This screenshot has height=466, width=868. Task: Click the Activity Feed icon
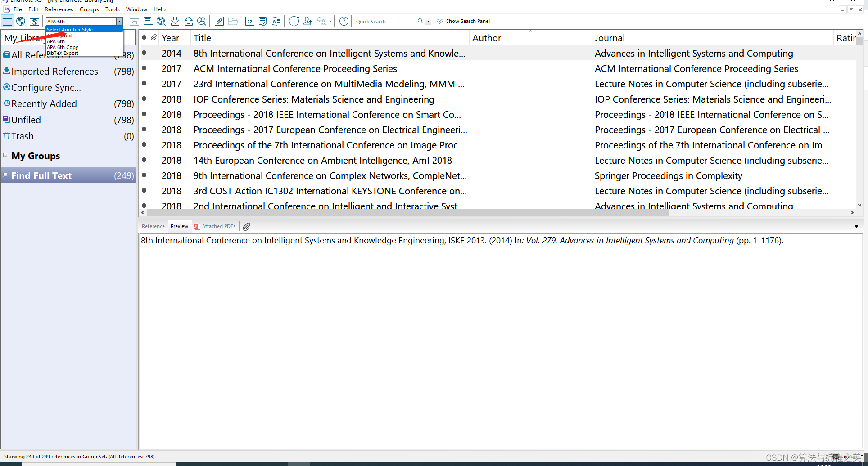tap(321, 21)
